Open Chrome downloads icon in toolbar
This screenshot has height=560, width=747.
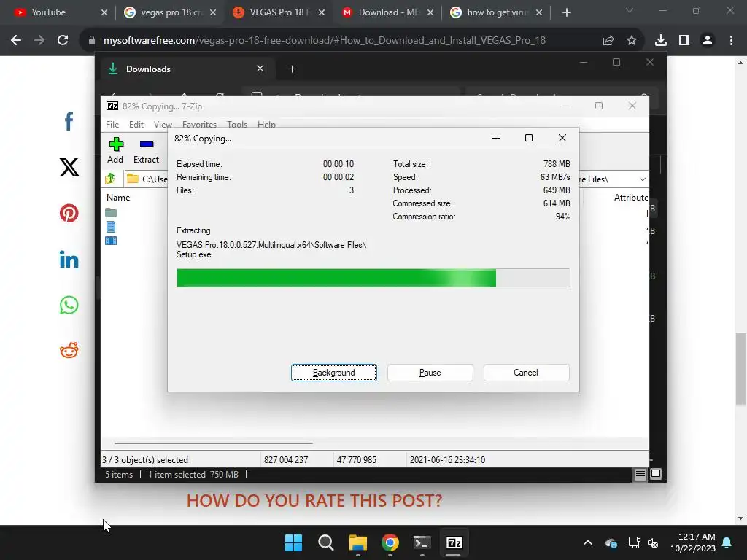[x=661, y=41]
